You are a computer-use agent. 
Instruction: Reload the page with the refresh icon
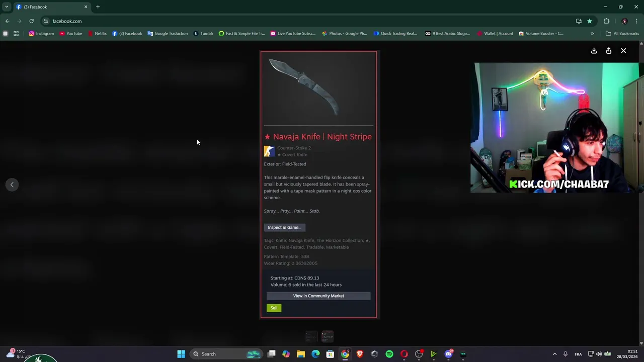[x=31, y=21]
